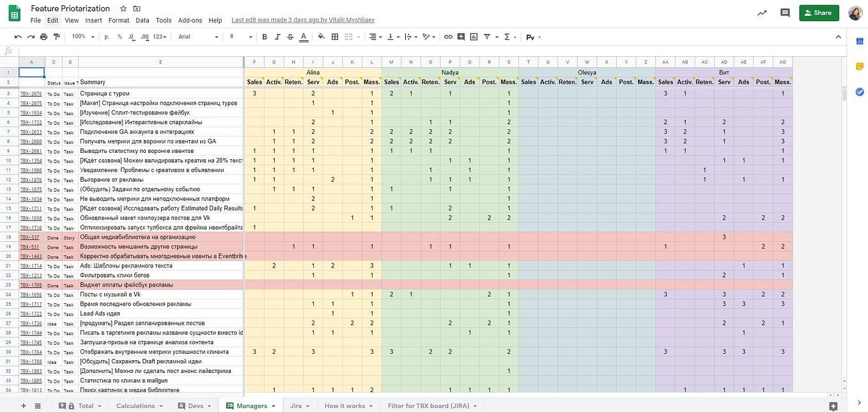868x412 pixels.
Task: Open the last edit history link
Action: coord(302,20)
